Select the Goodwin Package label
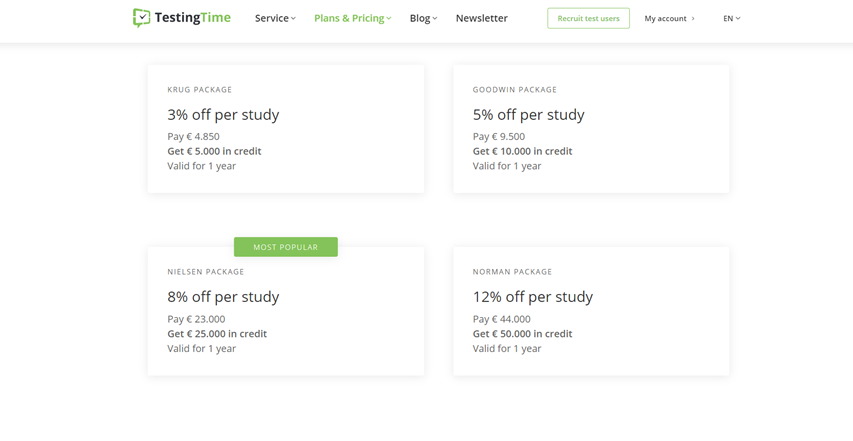Screen dimensions: 853x441 (x=515, y=89)
